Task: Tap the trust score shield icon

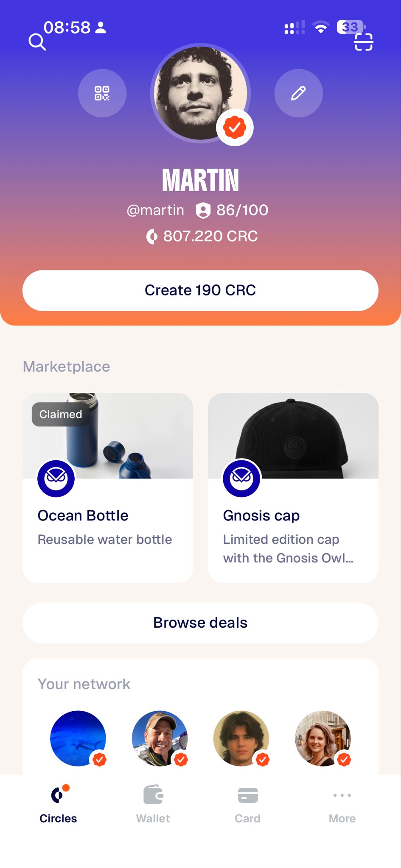Action: pos(203,210)
